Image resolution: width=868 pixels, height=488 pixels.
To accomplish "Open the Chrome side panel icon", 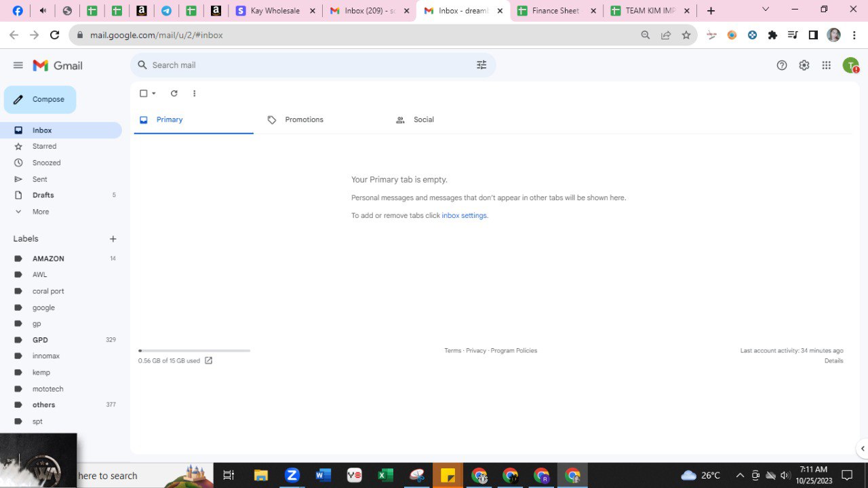I will (814, 35).
